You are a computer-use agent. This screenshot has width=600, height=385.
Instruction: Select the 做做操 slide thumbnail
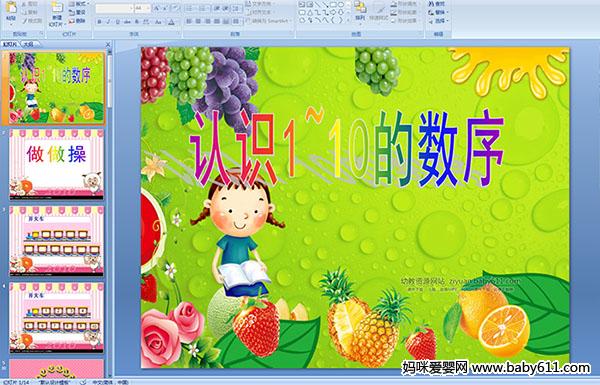[57, 164]
